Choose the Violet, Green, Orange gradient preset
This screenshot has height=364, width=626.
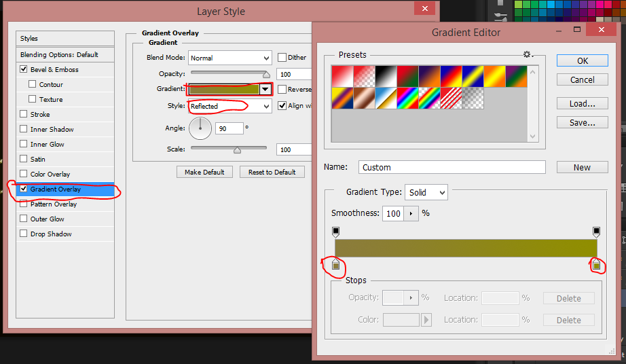point(517,76)
